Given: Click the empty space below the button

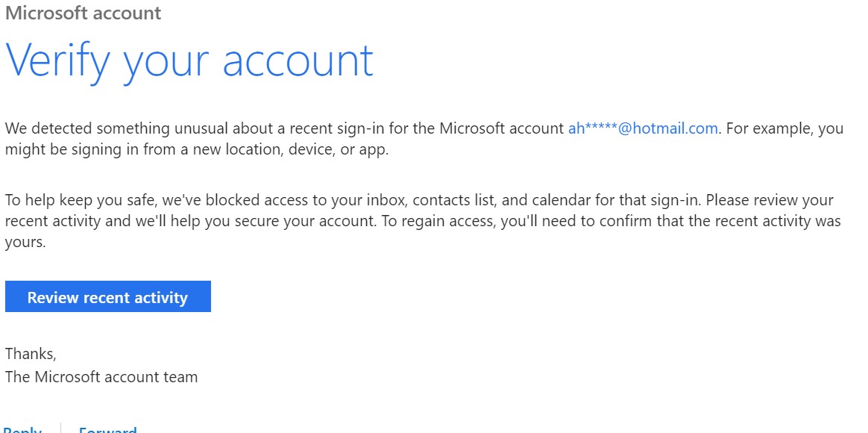Looking at the screenshot, I should click(x=298, y=328).
